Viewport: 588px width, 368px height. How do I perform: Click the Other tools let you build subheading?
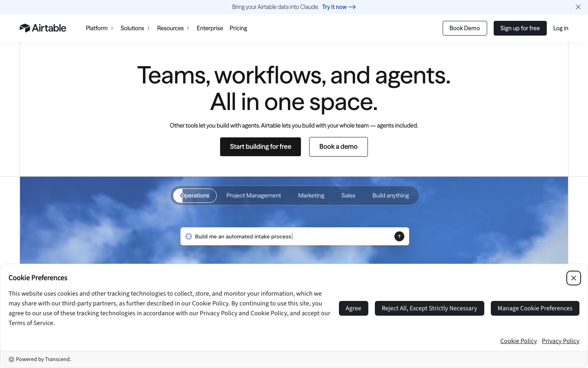pos(294,126)
